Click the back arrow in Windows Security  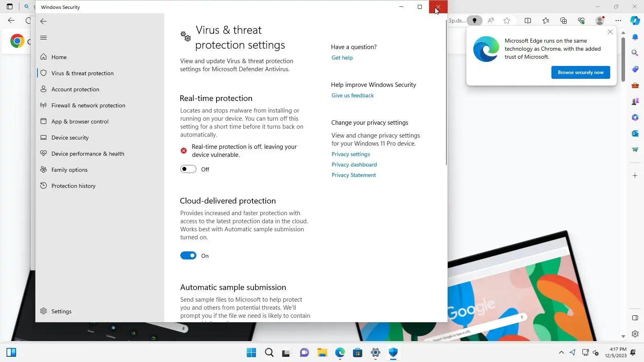[43, 21]
